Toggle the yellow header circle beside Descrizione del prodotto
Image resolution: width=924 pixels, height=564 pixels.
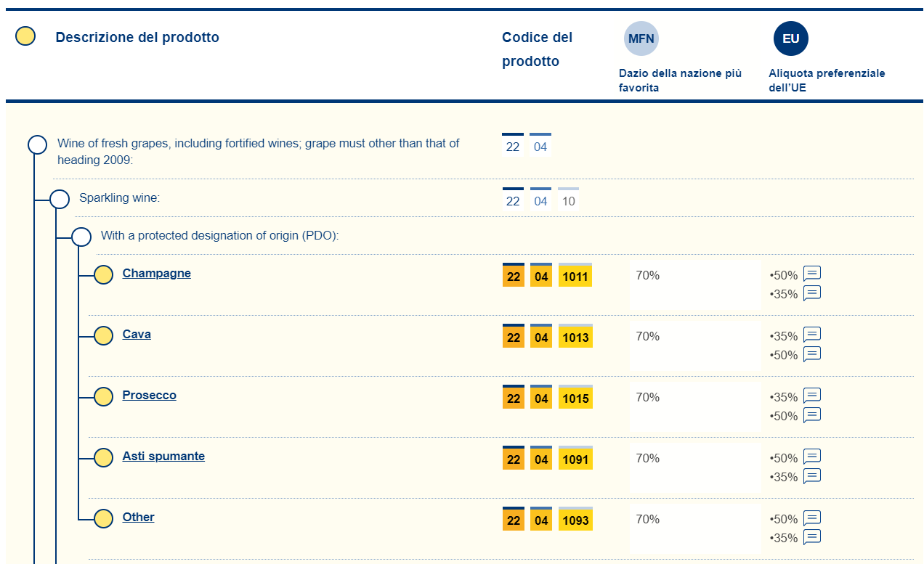25,36
